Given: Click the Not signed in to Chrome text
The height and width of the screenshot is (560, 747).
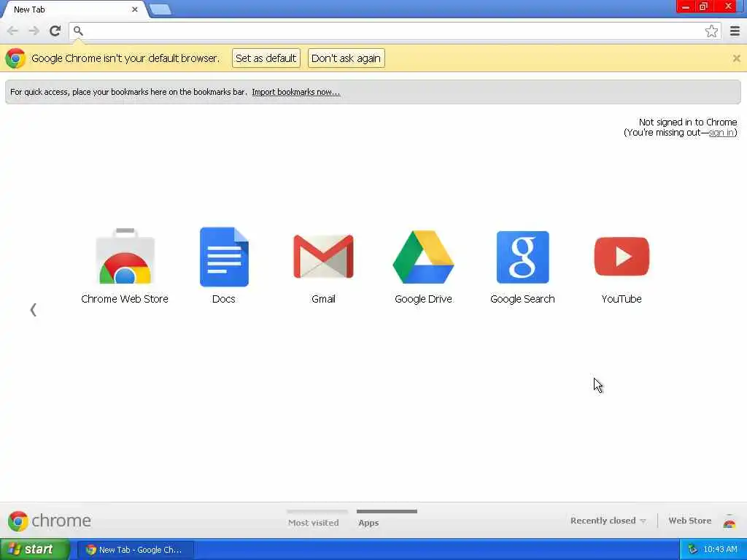Looking at the screenshot, I should coord(687,122).
